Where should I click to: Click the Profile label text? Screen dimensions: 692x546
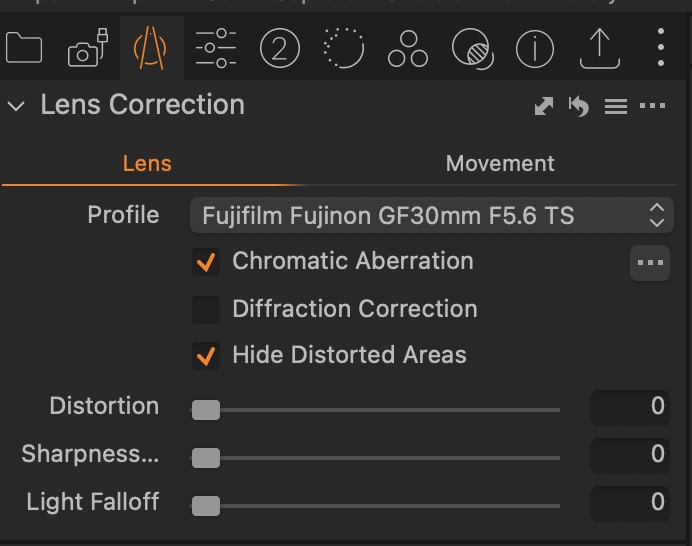click(x=123, y=215)
